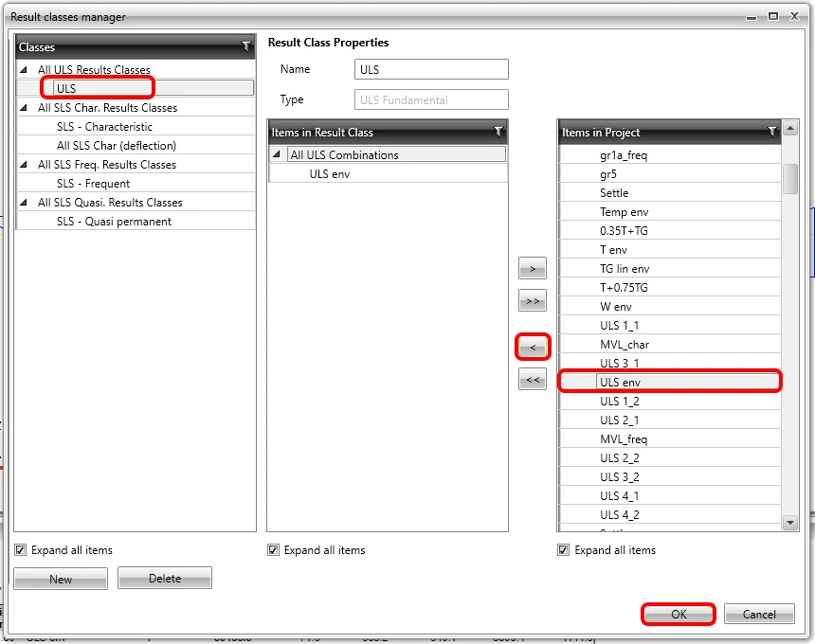This screenshot has width=815, height=644.
Task: Open the Items in Project filter icon
Action: [771, 132]
